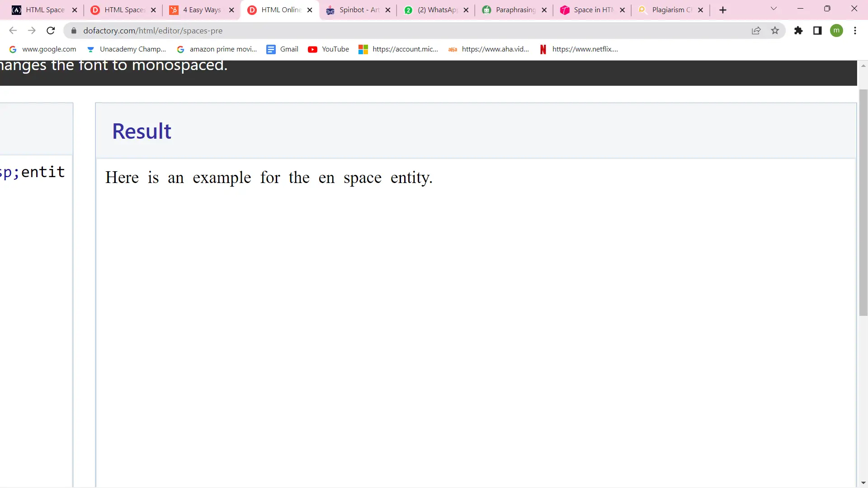This screenshot has height=488, width=868.
Task: Click the forward navigation arrow
Action: (32, 30)
